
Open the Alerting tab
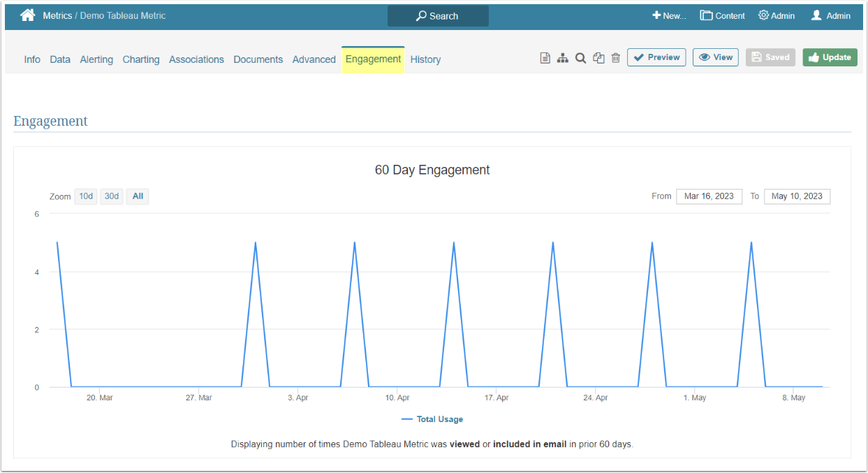[96, 59]
